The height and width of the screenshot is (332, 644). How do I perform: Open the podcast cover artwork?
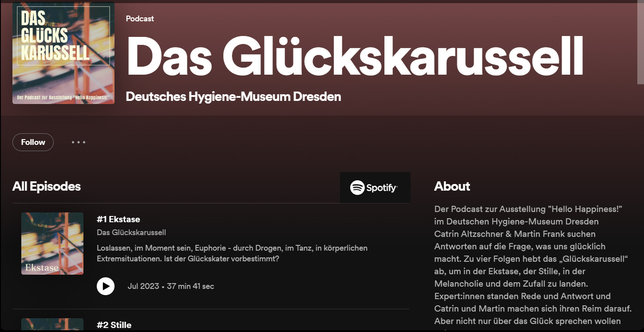click(63, 53)
